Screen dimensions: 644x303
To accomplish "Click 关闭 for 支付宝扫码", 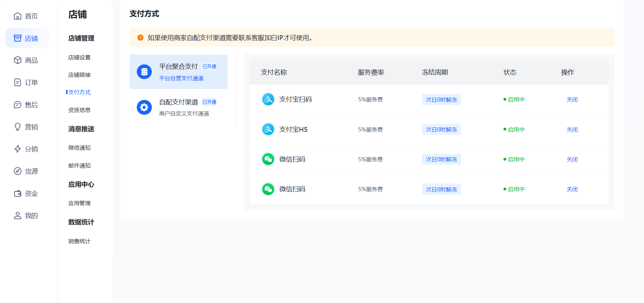I will (x=572, y=100).
